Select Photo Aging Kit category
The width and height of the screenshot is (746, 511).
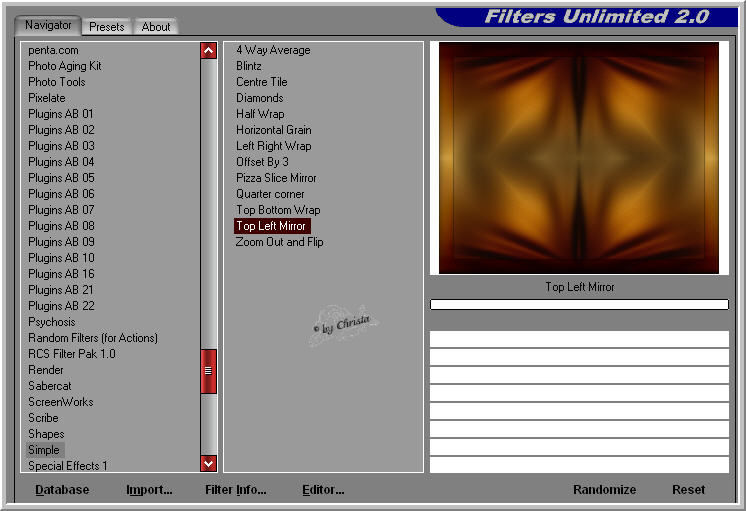pos(65,66)
